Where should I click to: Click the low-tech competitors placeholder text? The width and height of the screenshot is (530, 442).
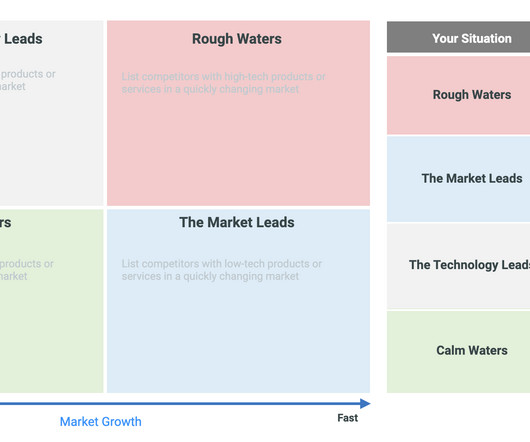tap(221, 270)
